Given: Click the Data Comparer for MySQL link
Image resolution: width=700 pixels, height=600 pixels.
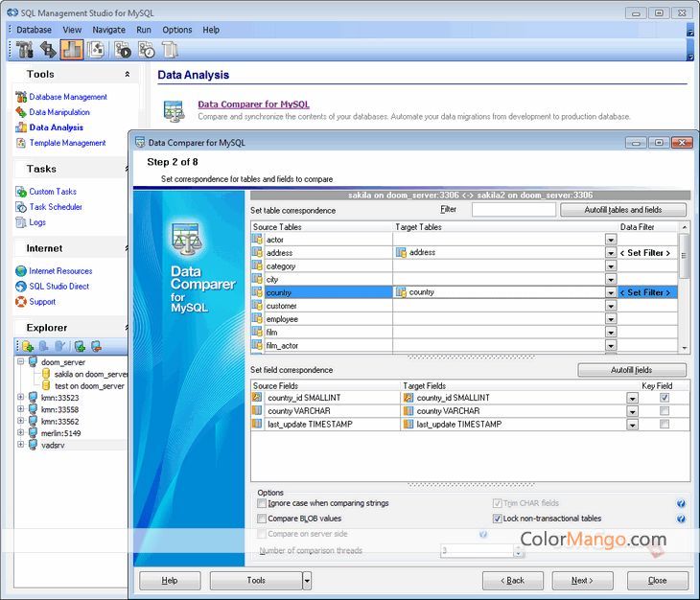Looking at the screenshot, I should [253, 104].
